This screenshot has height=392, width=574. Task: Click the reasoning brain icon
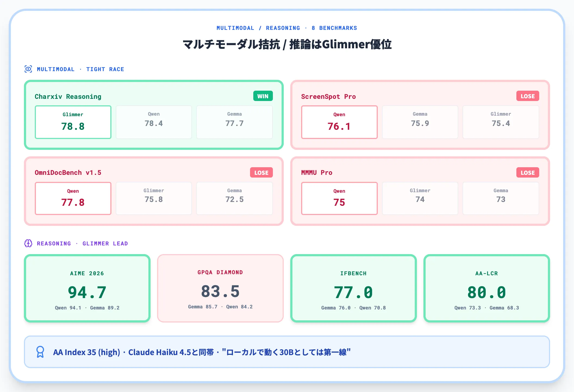28,243
